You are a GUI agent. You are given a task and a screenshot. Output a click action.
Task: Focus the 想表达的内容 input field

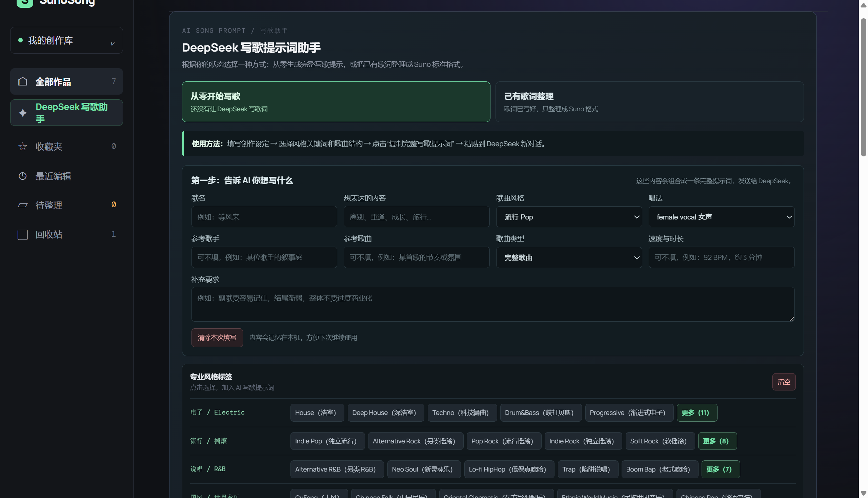[x=417, y=217]
